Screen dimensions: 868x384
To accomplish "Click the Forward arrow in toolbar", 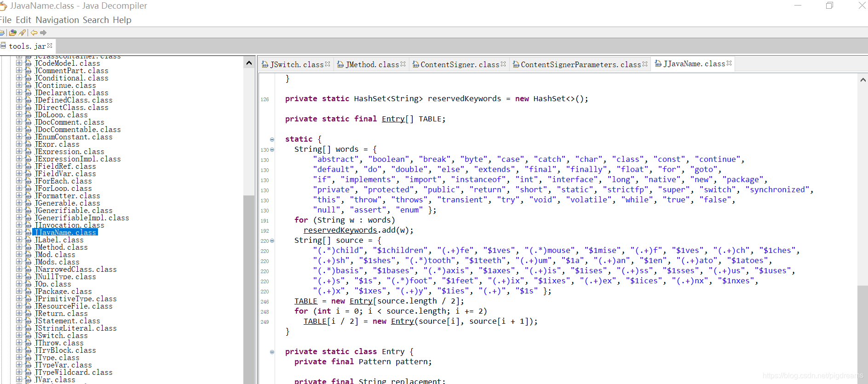I will 43,33.
